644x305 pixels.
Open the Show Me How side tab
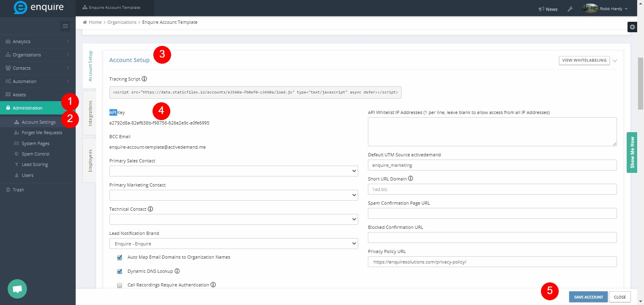(x=632, y=152)
